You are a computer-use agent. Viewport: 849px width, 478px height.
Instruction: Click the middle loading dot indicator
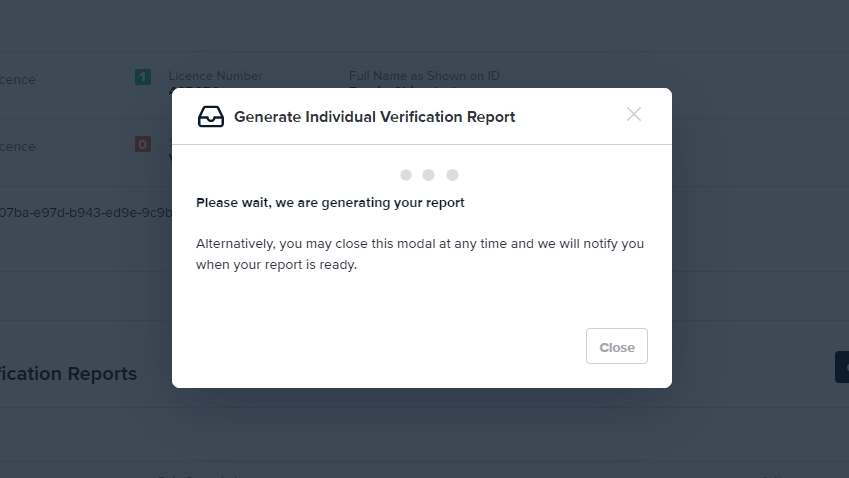pos(428,175)
